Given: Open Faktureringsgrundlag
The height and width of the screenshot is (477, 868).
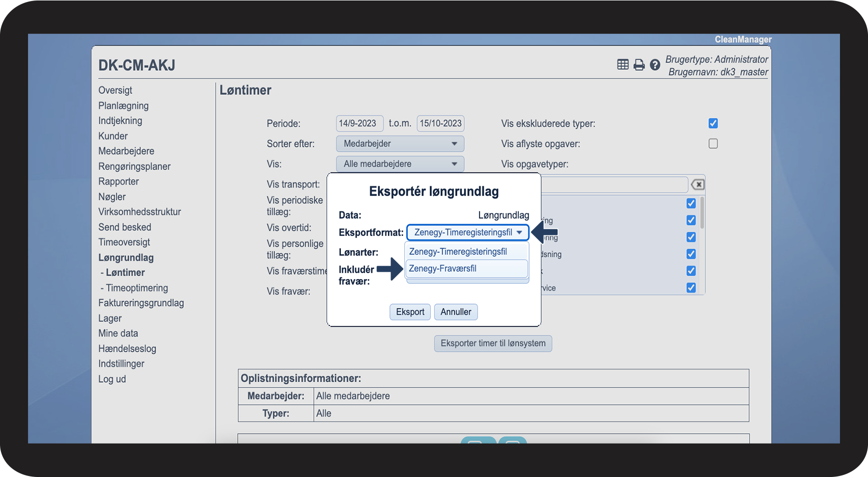Looking at the screenshot, I should point(141,303).
